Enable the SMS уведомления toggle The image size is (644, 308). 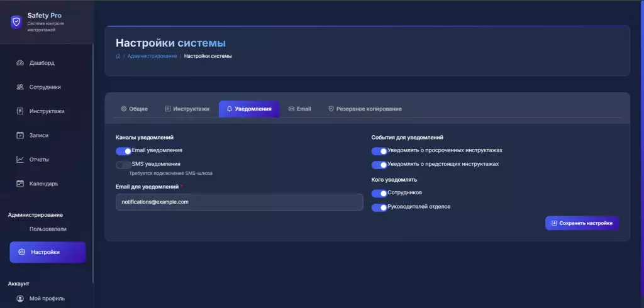tap(123, 165)
